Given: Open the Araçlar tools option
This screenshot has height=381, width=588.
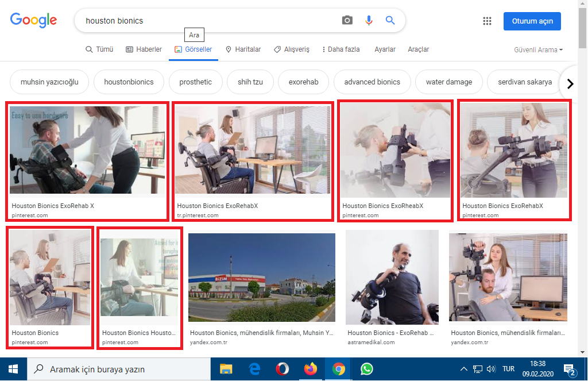Looking at the screenshot, I should (x=418, y=49).
